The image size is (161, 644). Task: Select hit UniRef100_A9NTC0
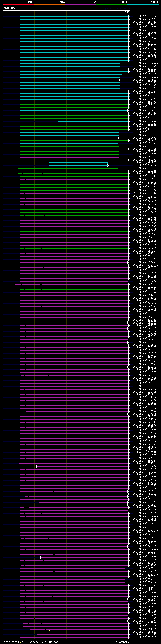coord(144,91)
